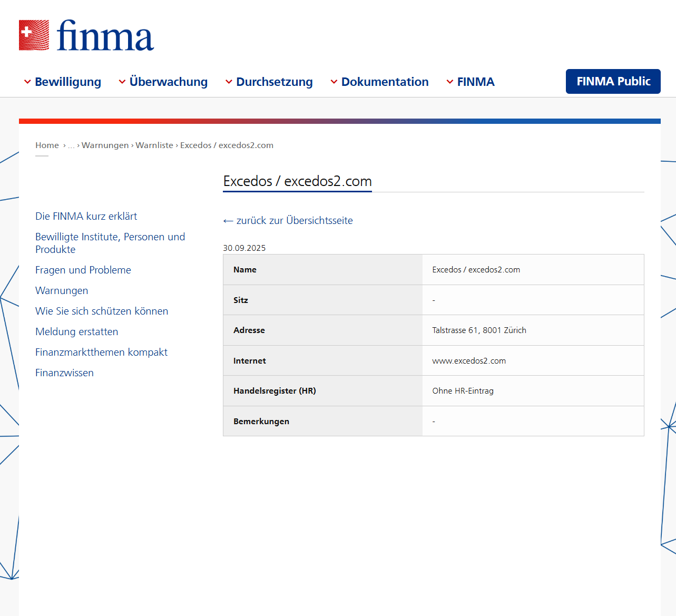Viewport: 676px width, 616px height.
Task: Open Fragen und Probleme
Action: pos(83,270)
